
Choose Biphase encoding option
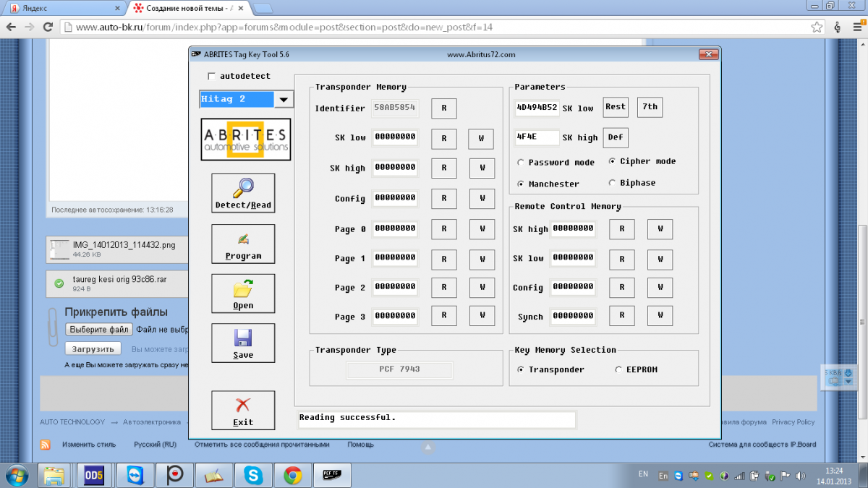pyautogui.click(x=613, y=183)
